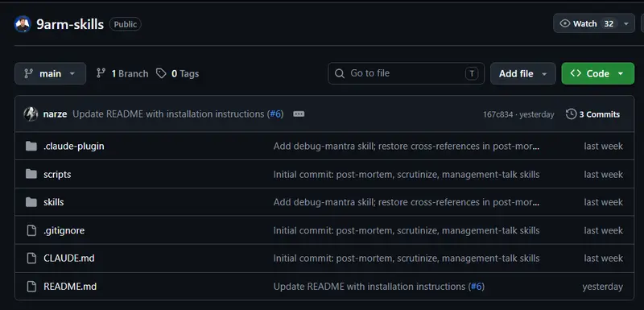
Task: Open the CLAUDE.md file
Action: coord(69,258)
